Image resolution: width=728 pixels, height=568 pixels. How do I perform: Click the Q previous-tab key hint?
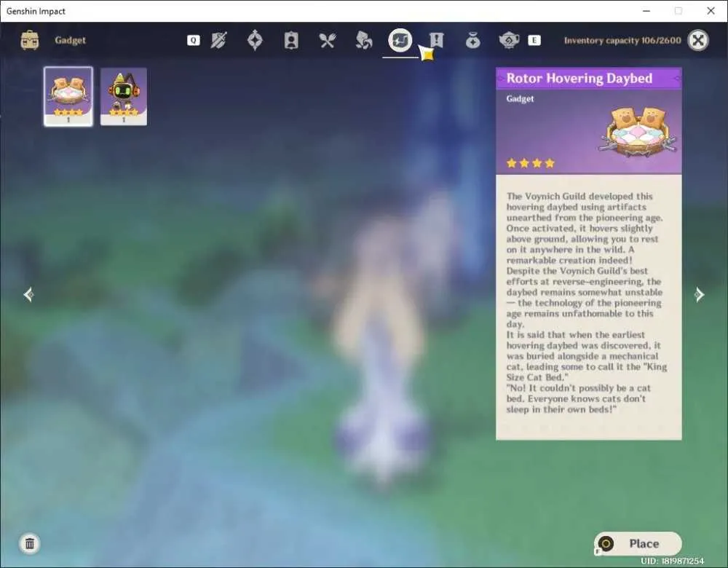click(x=194, y=40)
